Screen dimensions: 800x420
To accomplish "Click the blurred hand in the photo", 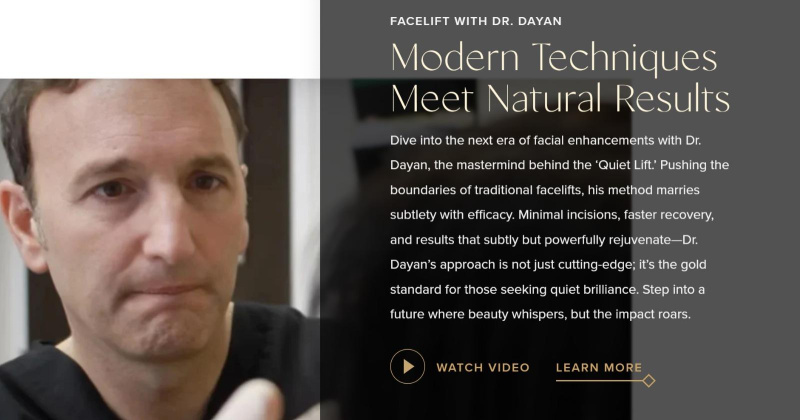I will tap(250, 402).
